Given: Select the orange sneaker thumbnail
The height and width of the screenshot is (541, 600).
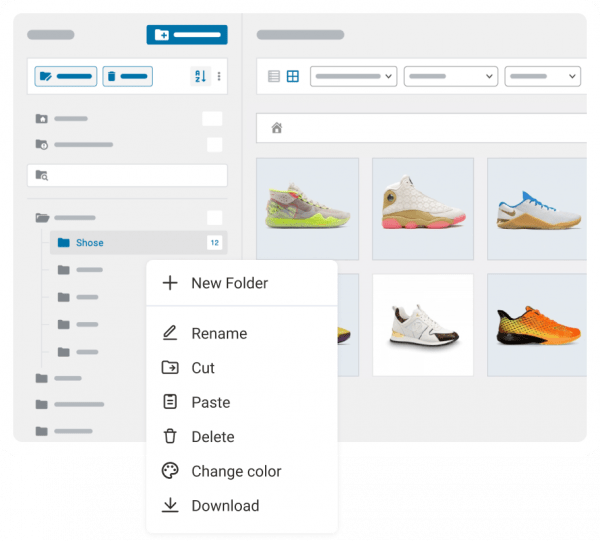Looking at the screenshot, I should [x=537, y=325].
